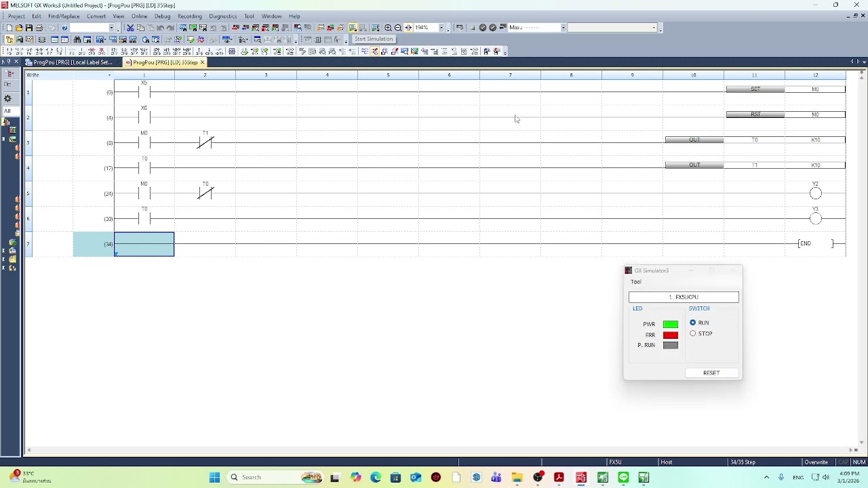This screenshot has height=488, width=868.
Task: Select the RUN switch radio button
Action: tap(693, 323)
